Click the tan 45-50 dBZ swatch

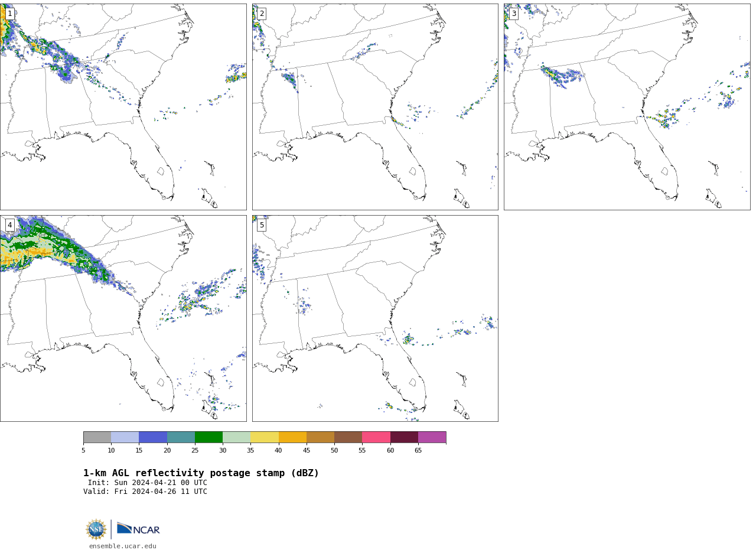click(x=320, y=437)
